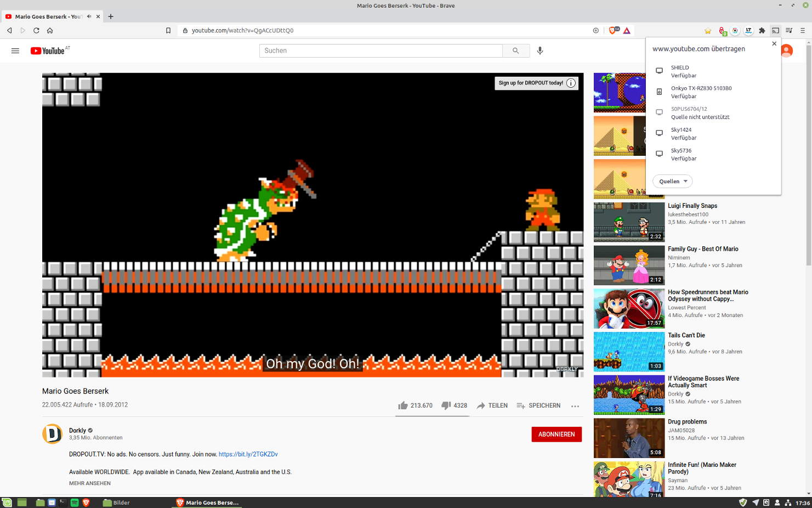This screenshot has height=508, width=812.
Task: Click the video info card icon
Action: pyautogui.click(x=571, y=83)
